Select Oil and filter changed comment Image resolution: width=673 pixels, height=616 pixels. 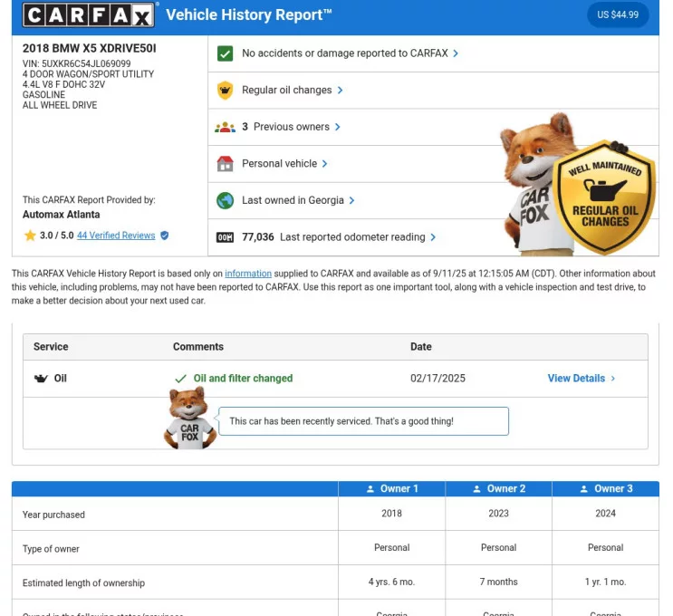pyautogui.click(x=243, y=378)
